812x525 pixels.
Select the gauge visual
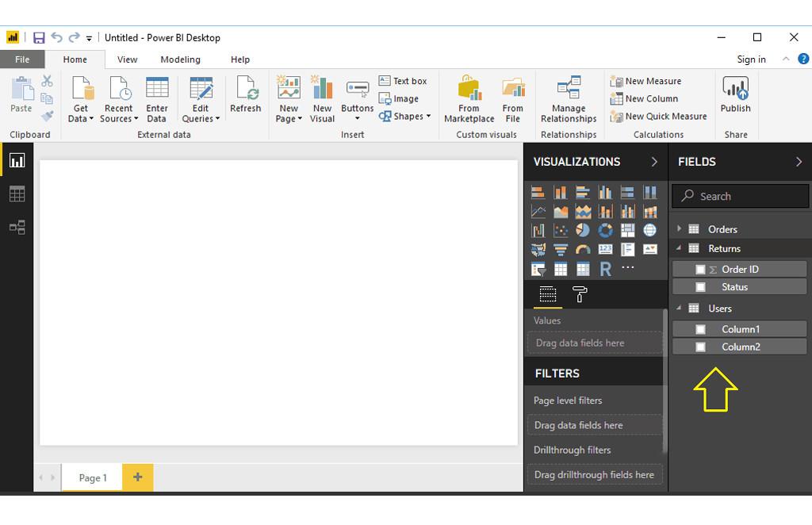point(583,250)
